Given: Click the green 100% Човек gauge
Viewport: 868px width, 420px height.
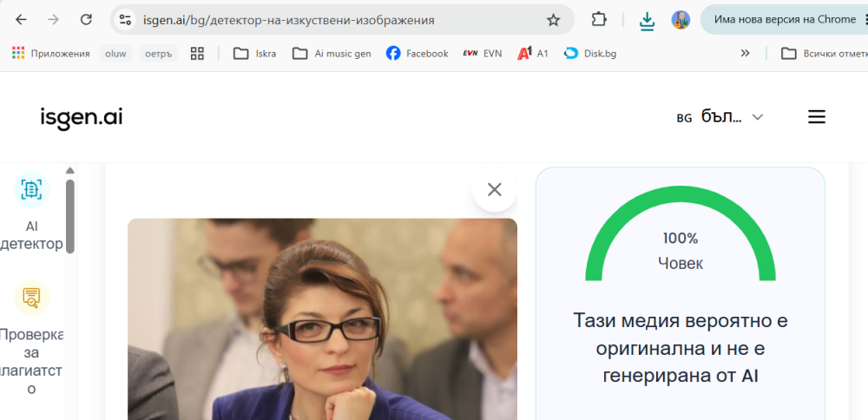Looking at the screenshot, I should pyautogui.click(x=681, y=233).
